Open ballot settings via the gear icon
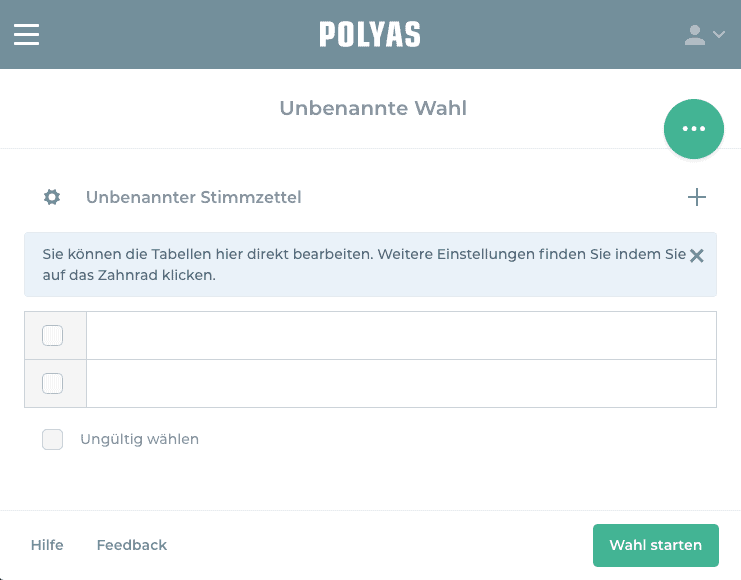Viewport: 741px width, 580px height. 52,197
